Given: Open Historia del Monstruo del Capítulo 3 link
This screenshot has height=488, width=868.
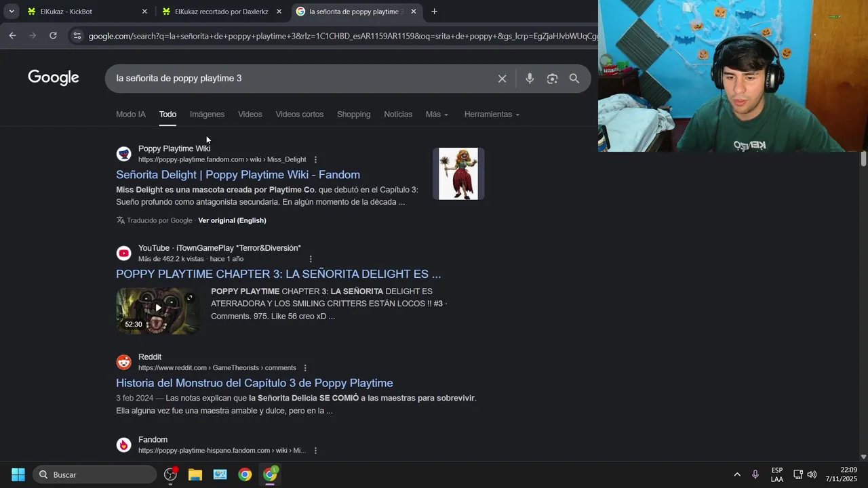Looking at the screenshot, I should pyautogui.click(x=254, y=383).
